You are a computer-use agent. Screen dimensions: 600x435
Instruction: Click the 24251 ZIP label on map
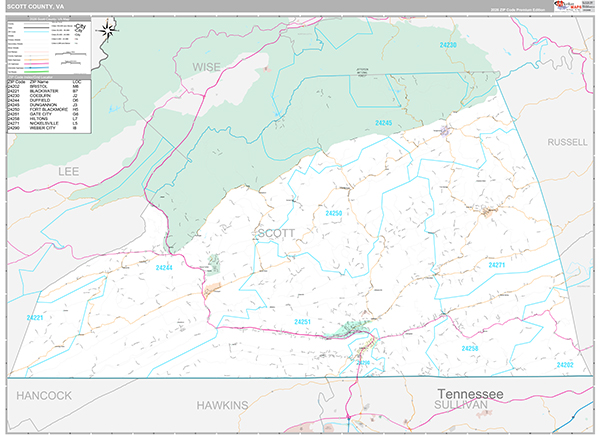pyautogui.click(x=302, y=322)
